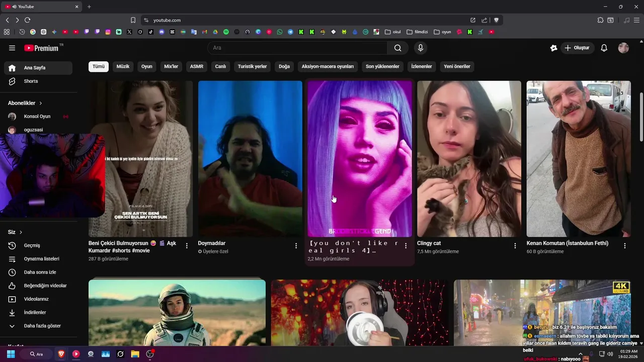
Task: Open Windows Start menu
Action: pos(11,354)
